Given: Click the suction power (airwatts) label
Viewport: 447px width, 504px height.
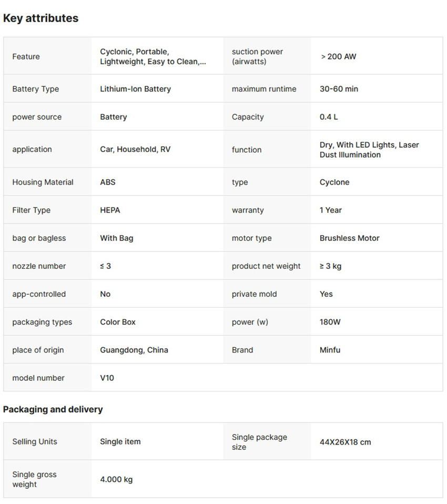Looking at the screenshot, I should click(x=257, y=57).
